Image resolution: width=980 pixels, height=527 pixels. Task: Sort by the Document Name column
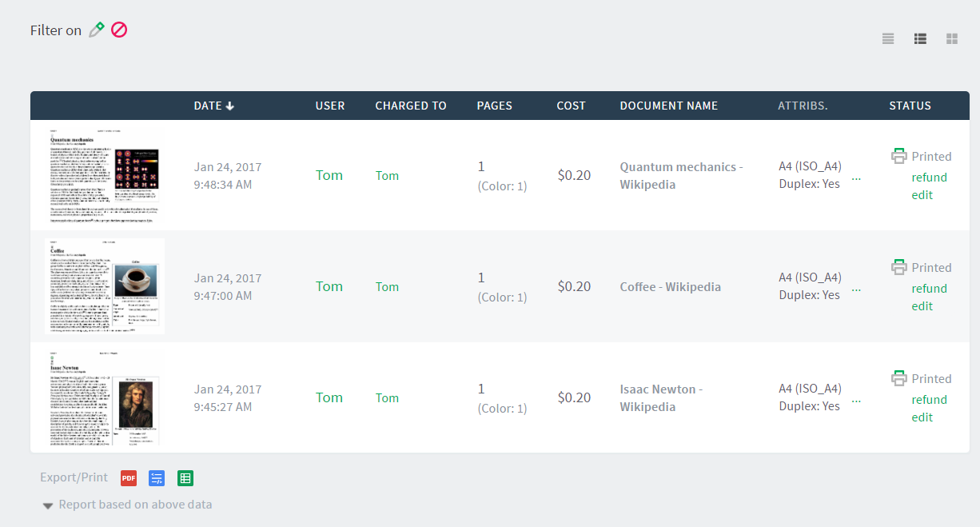[668, 106]
